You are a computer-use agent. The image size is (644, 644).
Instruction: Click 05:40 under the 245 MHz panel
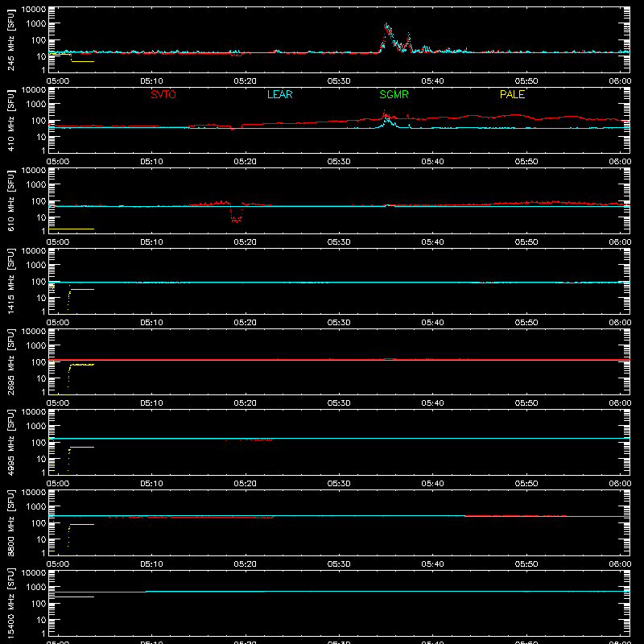point(432,81)
